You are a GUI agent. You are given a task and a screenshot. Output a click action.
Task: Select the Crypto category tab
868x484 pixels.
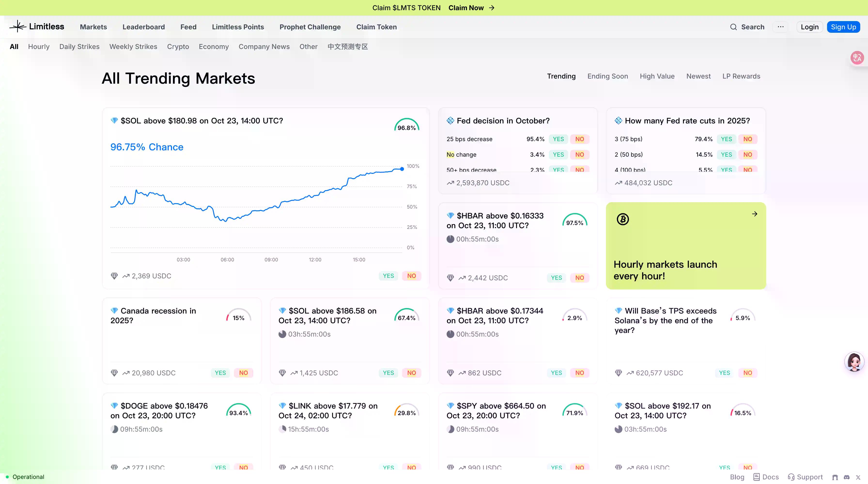[178, 47]
